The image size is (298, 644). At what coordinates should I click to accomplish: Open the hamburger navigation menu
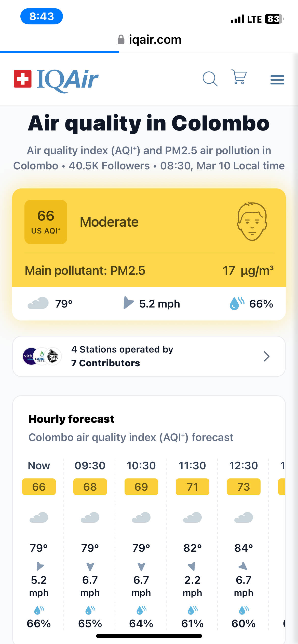277,80
